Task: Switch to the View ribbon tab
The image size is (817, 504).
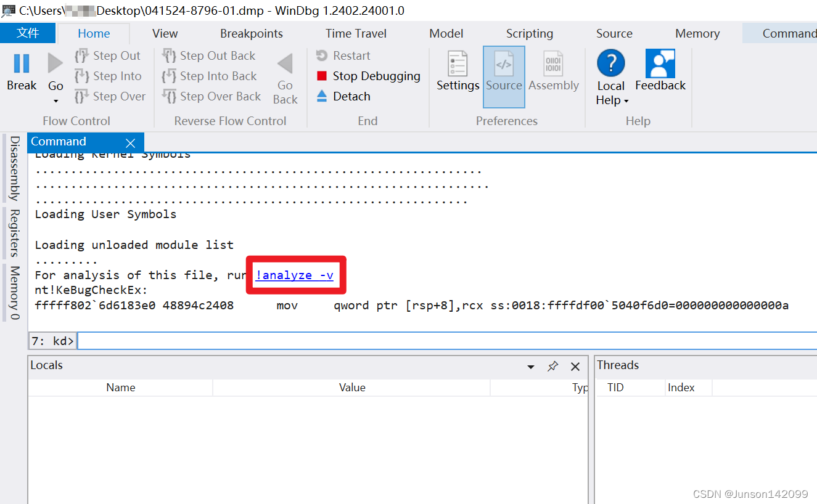Action: (165, 33)
